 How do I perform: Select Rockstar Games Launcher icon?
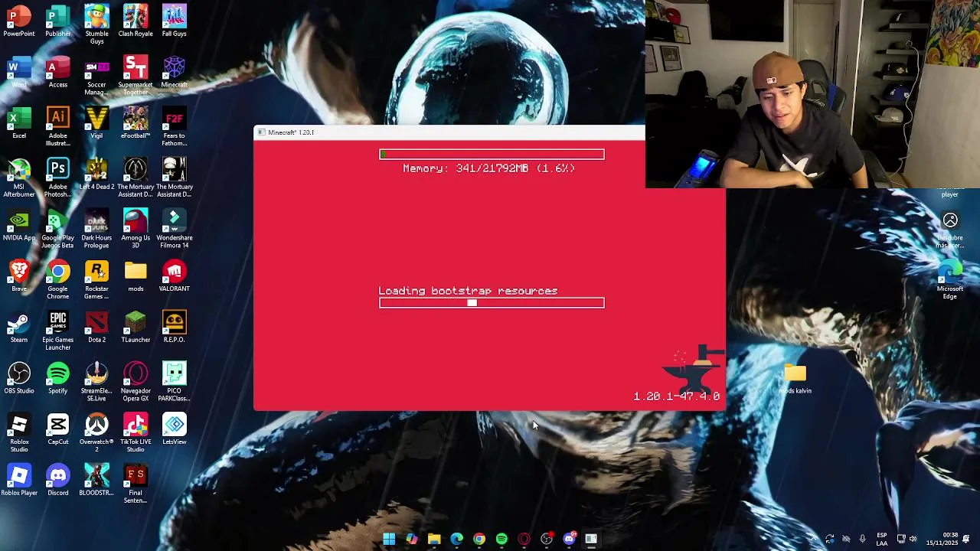96,279
